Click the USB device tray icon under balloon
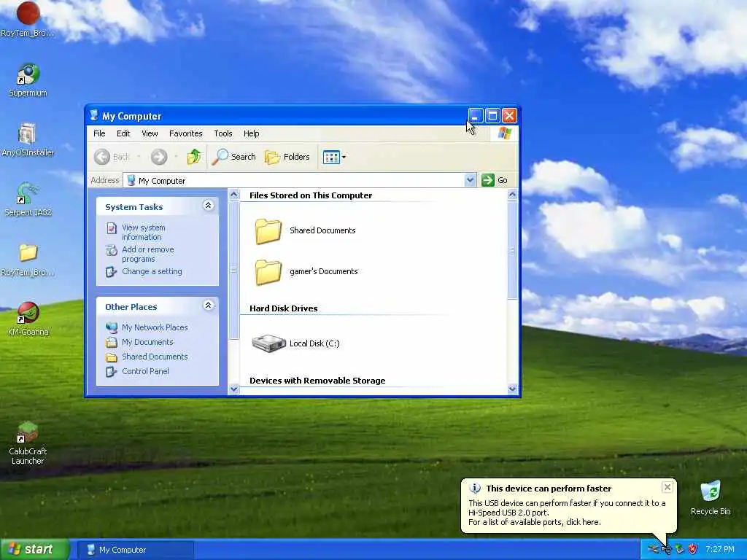747x560 pixels. click(666, 550)
